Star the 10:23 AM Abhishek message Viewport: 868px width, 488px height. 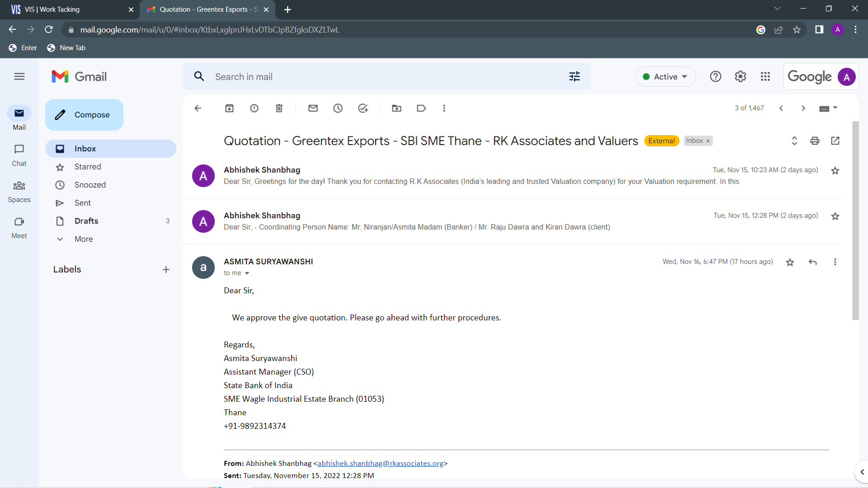point(835,171)
